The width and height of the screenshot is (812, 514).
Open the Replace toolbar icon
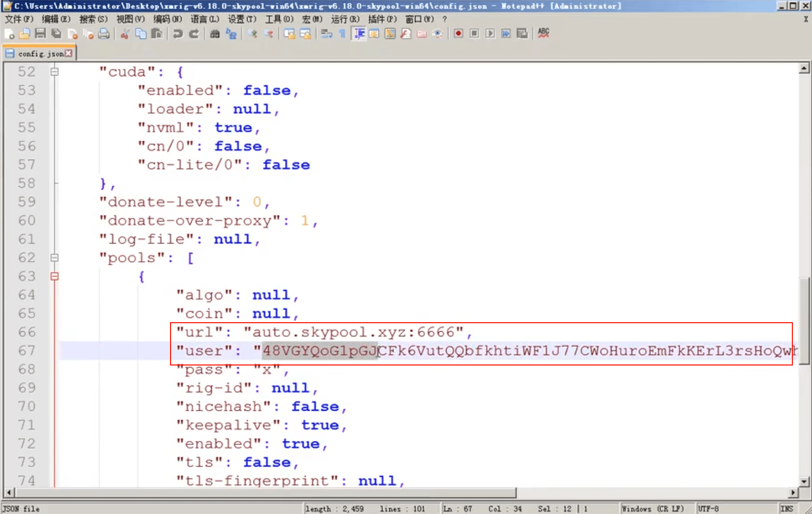click(231, 34)
